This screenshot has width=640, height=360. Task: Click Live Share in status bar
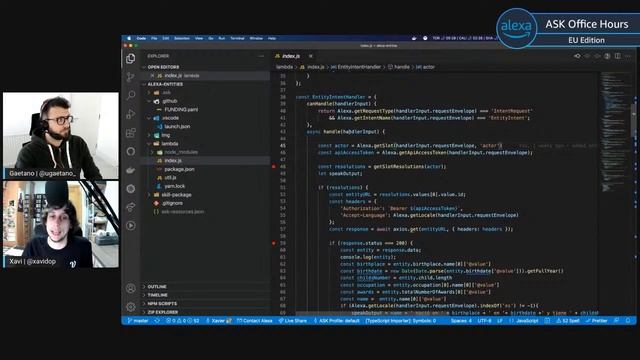click(293, 321)
